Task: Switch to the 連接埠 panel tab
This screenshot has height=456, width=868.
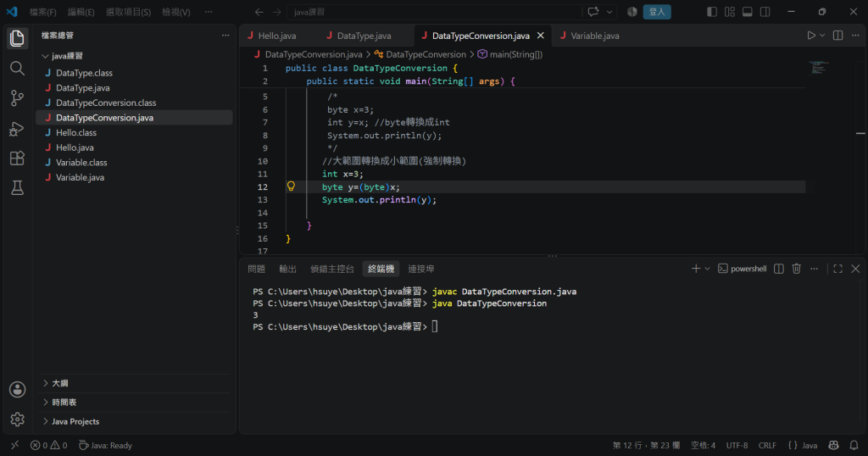Action: click(x=420, y=269)
